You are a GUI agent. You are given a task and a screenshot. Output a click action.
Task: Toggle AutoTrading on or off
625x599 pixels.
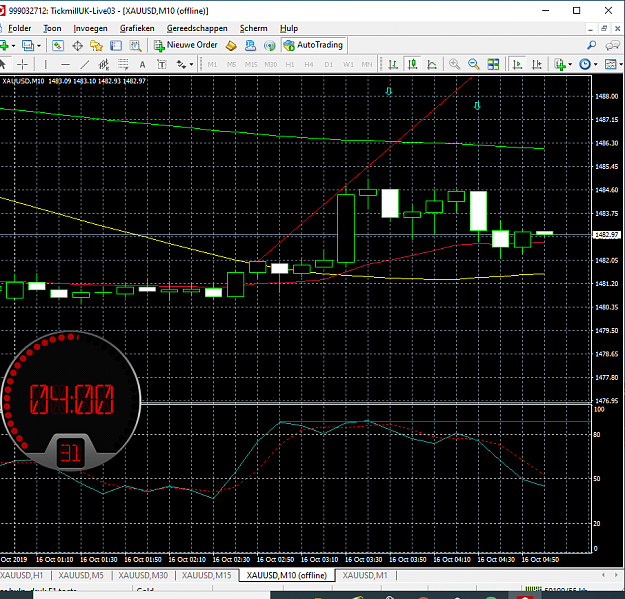pos(314,45)
